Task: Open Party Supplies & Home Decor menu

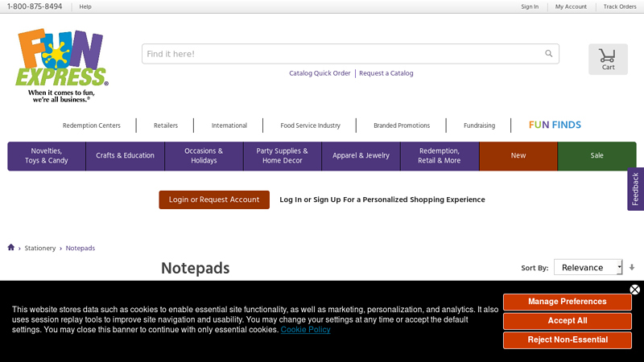Action: pyautogui.click(x=282, y=156)
